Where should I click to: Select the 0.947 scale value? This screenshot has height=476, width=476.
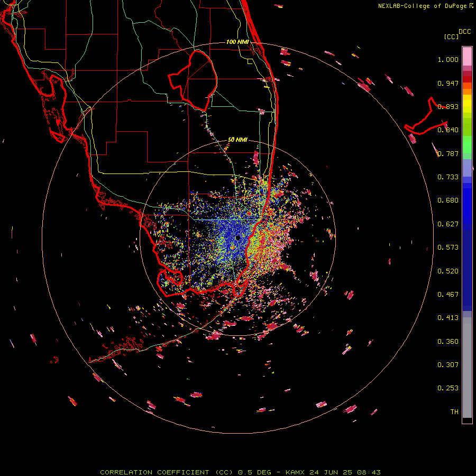pyautogui.click(x=448, y=83)
